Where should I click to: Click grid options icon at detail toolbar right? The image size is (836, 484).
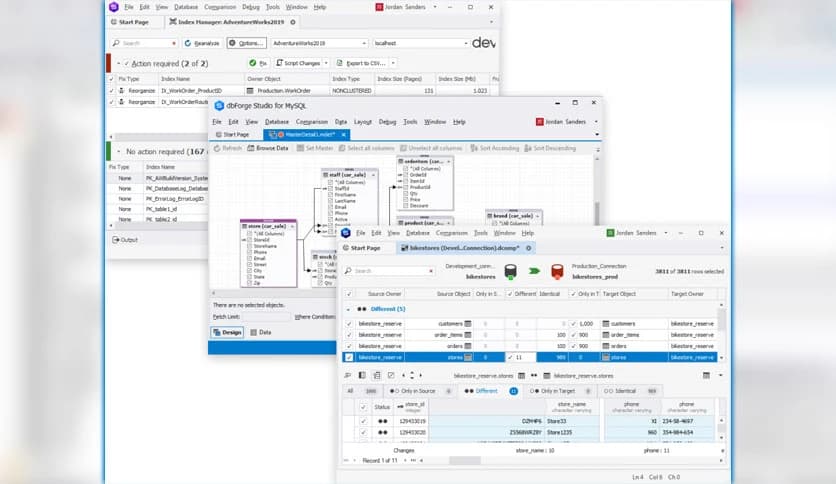[x=706, y=375]
